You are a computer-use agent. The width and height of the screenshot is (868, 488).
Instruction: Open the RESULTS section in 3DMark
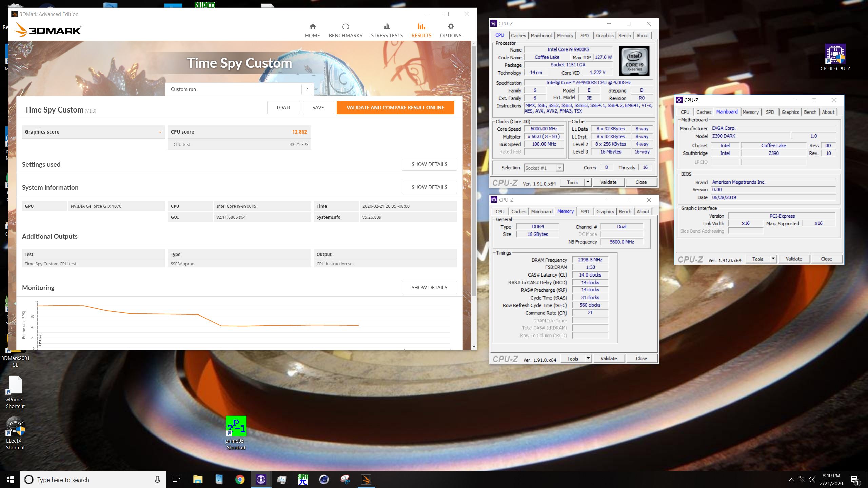[x=421, y=30]
